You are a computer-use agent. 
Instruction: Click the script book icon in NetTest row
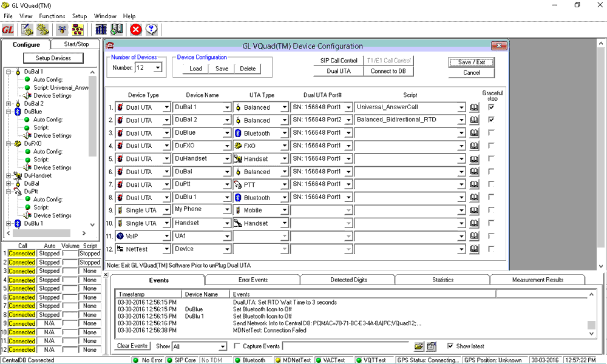click(474, 249)
